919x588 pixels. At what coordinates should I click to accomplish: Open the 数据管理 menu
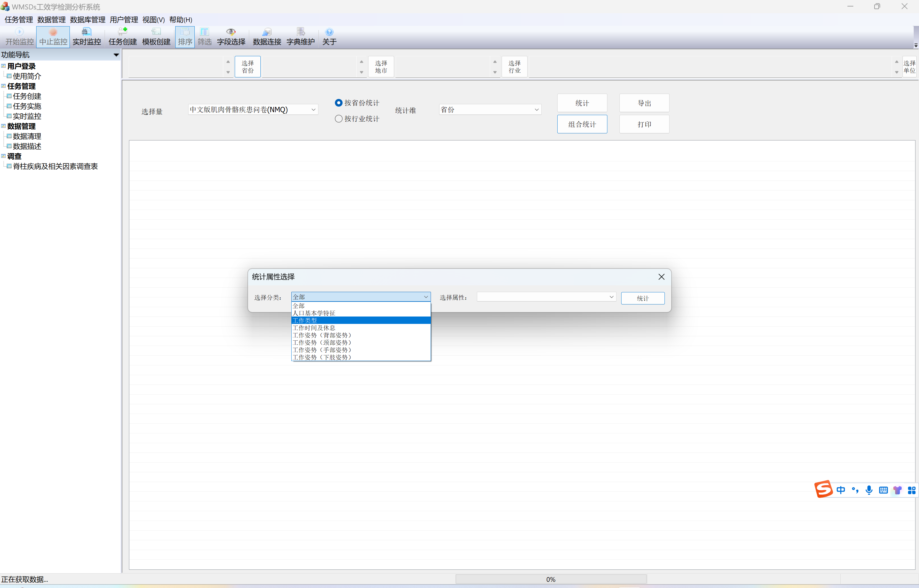click(52, 19)
